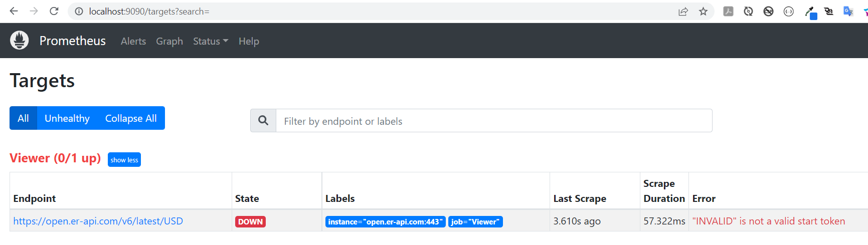The image size is (868, 245).
Task: Toggle the Unhealthy targets filter
Action: (67, 118)
